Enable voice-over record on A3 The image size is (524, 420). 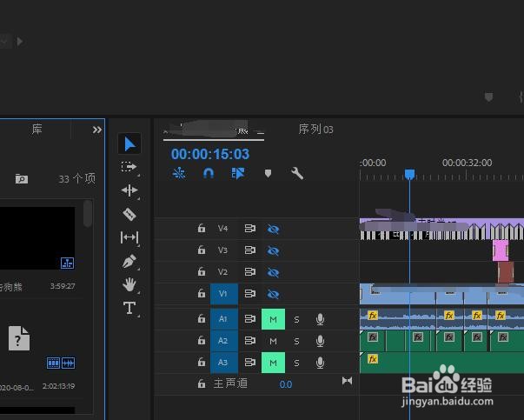click(x=320, y=363)
